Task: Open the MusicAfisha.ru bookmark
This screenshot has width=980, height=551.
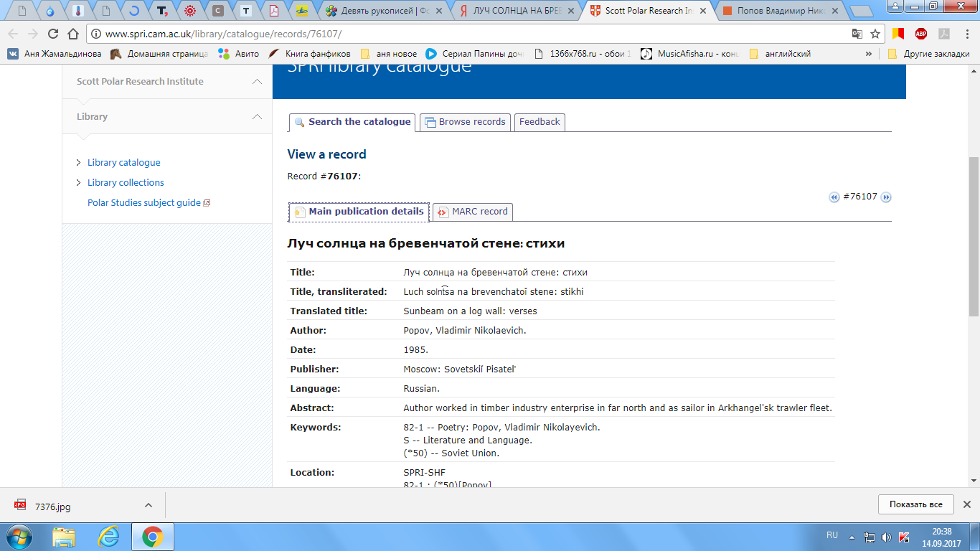Action: [x=689, y=54]
